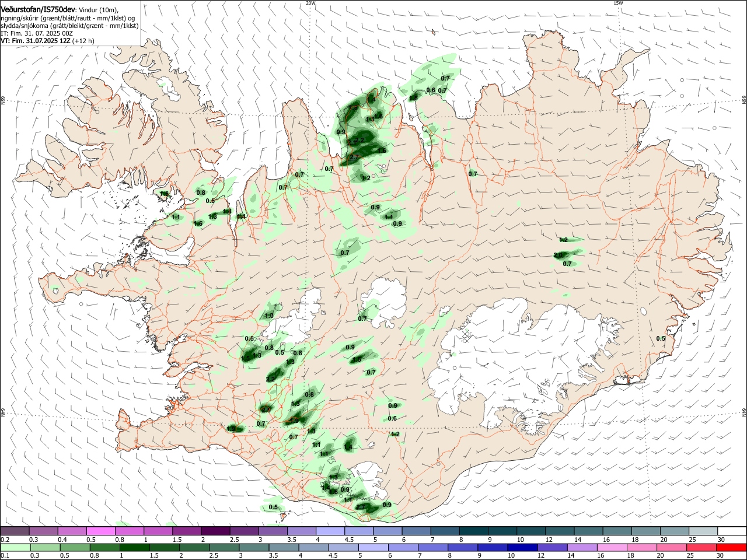Click the 0.2 legend label
The width and height of the screenshot is (747, 560).
click(x=5, y=540)
